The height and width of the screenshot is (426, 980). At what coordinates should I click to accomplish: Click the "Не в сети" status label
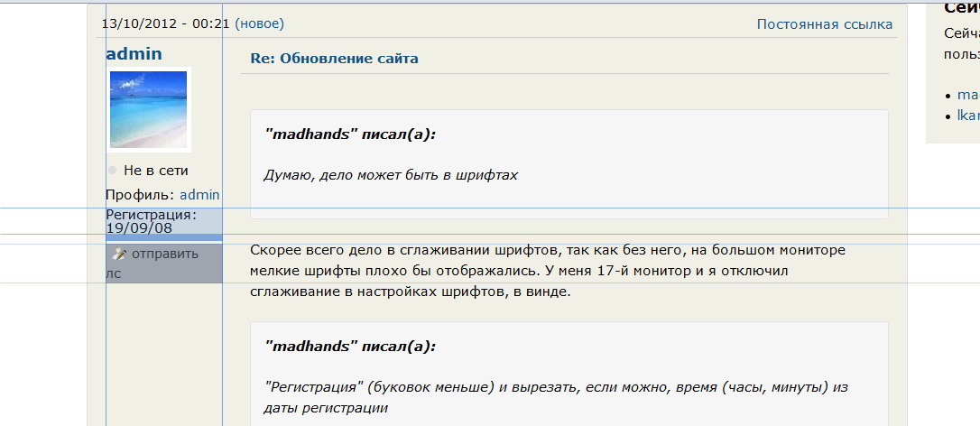pos(156,171)
